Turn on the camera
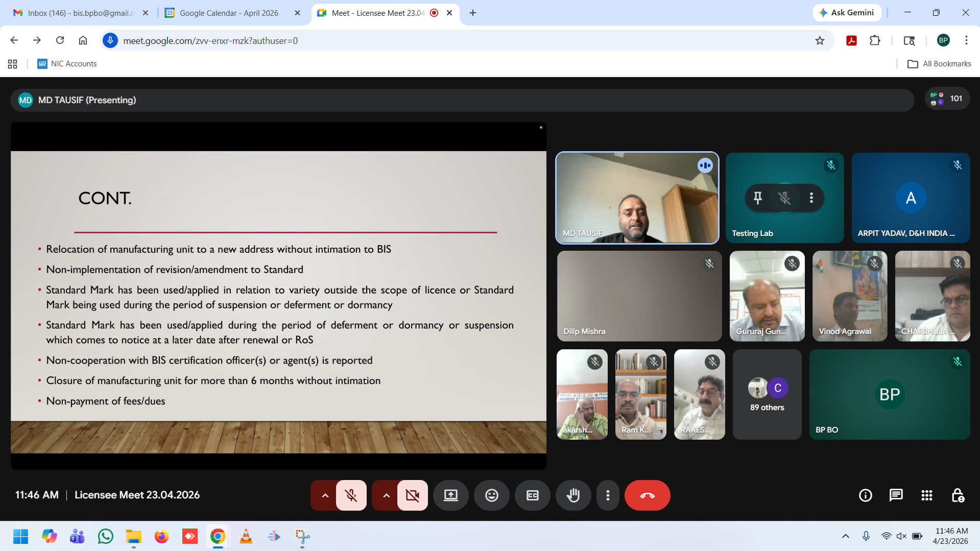Screen dimensions: 980x551 click(412, 495)
